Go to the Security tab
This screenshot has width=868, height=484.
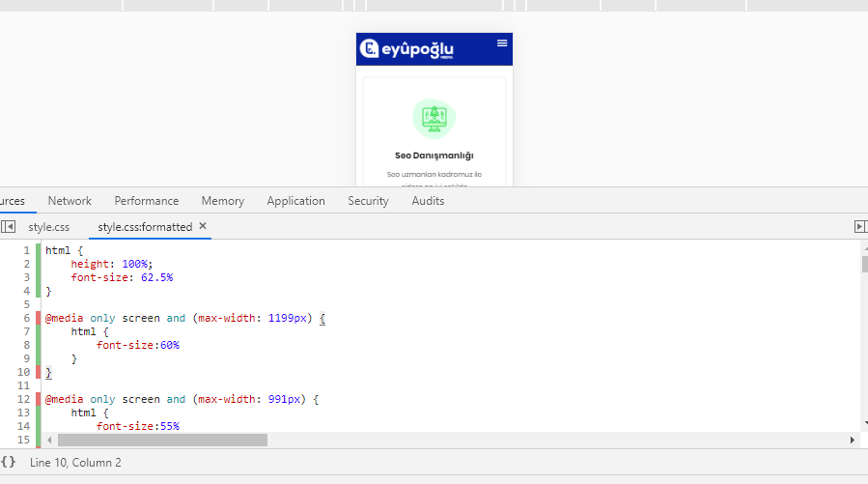pyautogui.click(x=368, y=201)
